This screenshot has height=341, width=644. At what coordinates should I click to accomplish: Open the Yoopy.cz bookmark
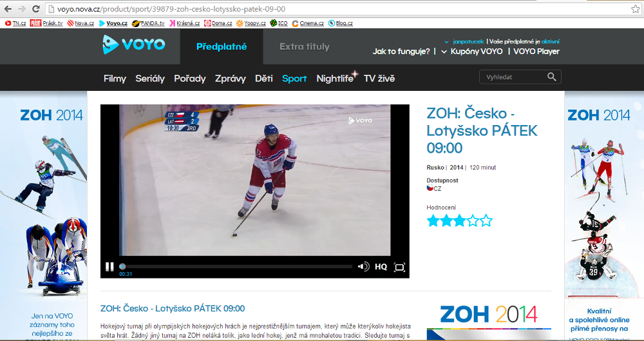pos(251,23)
